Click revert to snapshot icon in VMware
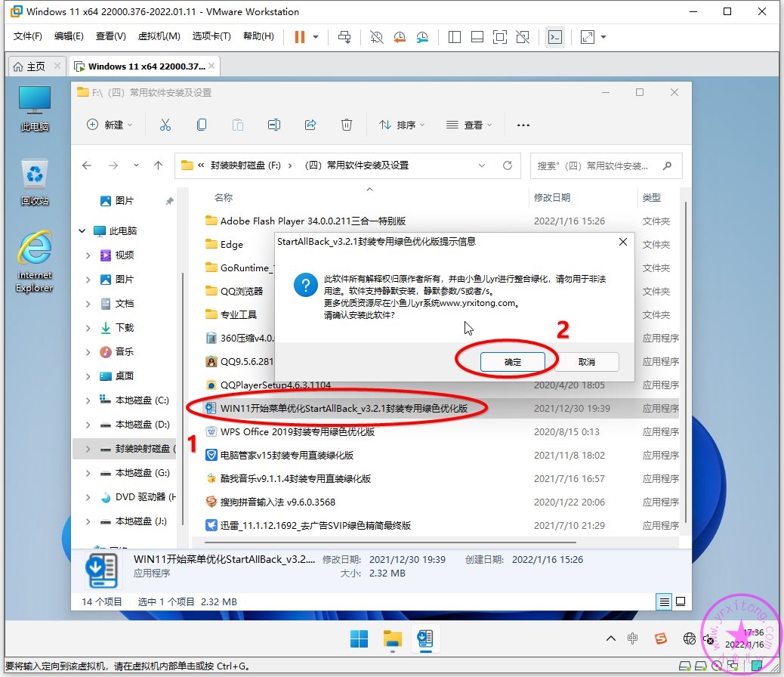This screenshot has height=677, width=784. 400,37
